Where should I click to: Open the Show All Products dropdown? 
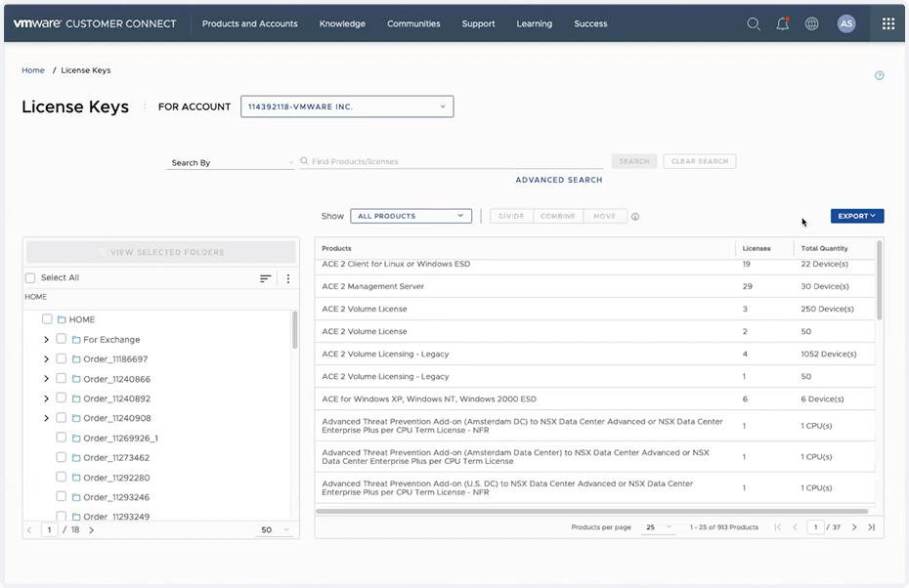[x=411, y=216]
